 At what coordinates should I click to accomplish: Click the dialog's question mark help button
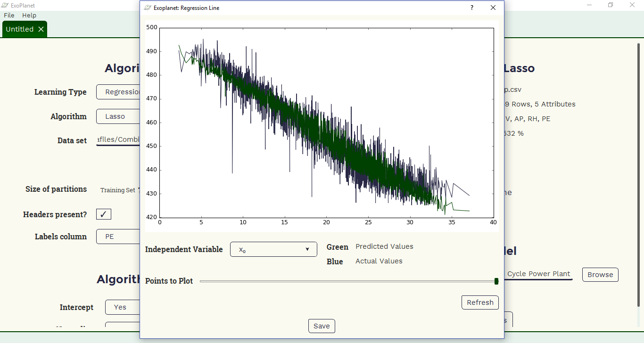[x=472, y=8]
